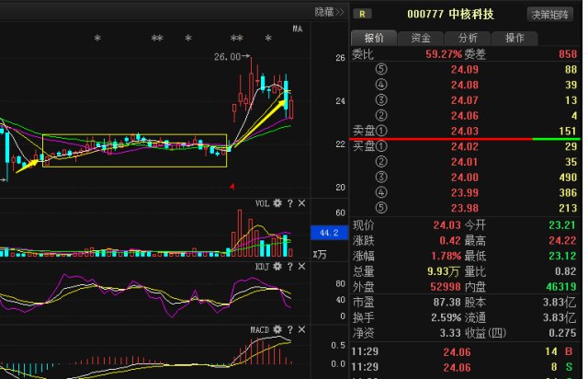Click the yellow R badge icon

tap(364, 14)
